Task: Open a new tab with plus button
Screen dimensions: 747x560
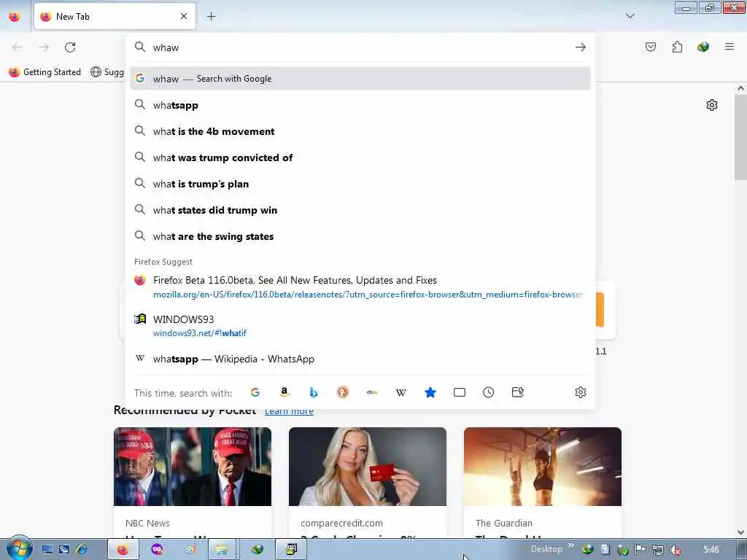Action: 211,16
